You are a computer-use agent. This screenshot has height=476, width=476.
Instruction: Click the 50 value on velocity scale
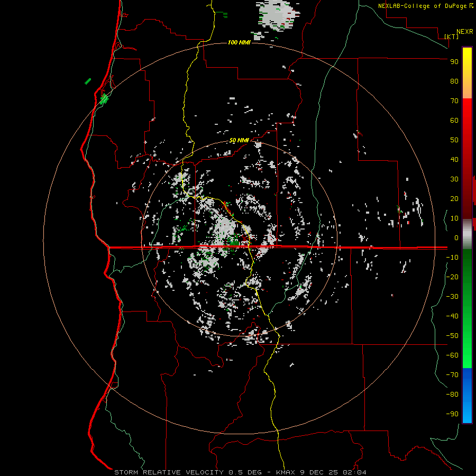454,140
